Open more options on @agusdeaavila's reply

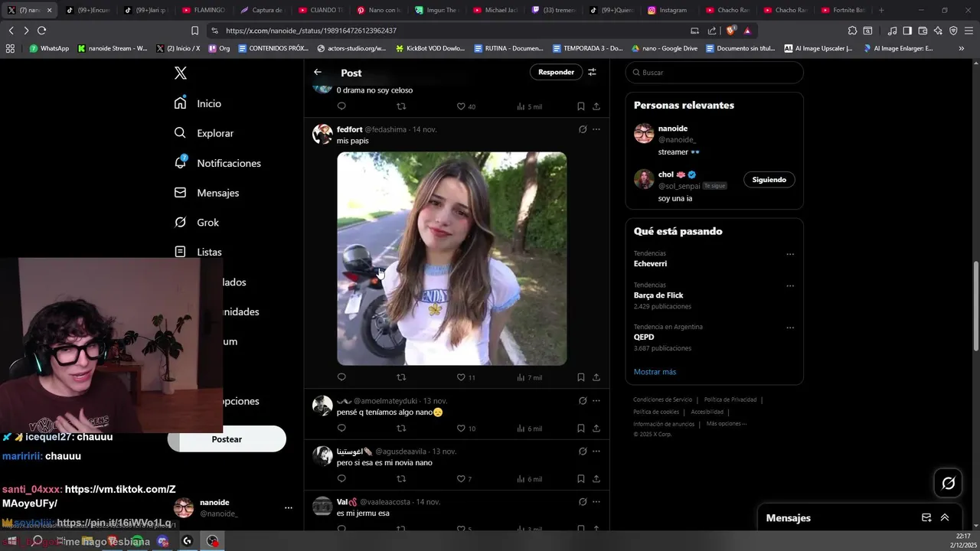(x=596, y=451)
